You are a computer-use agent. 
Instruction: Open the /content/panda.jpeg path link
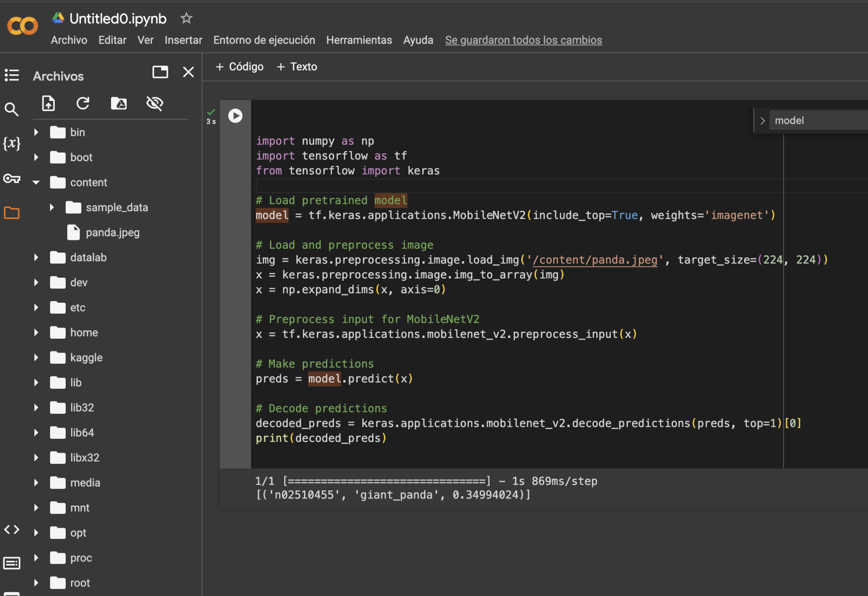point(595,260)
